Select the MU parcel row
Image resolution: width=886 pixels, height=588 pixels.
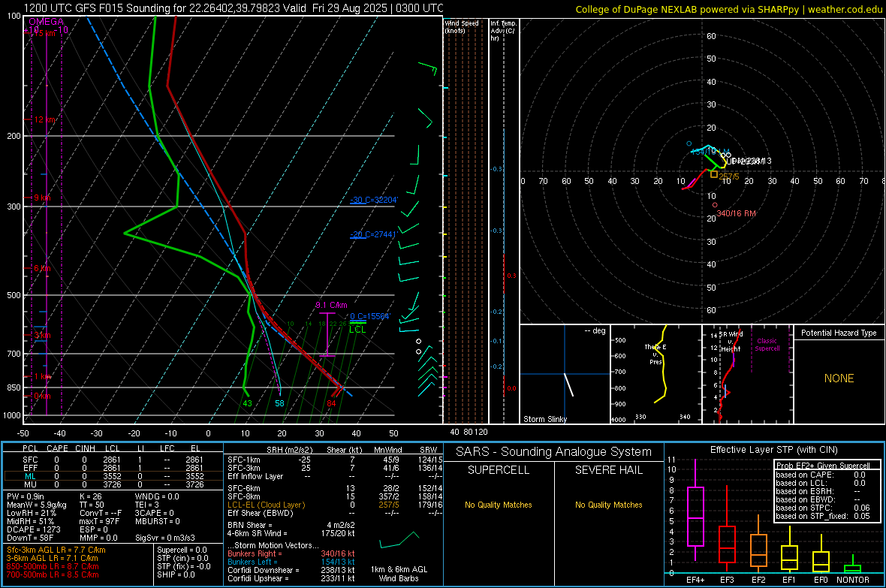coord(113,484)
